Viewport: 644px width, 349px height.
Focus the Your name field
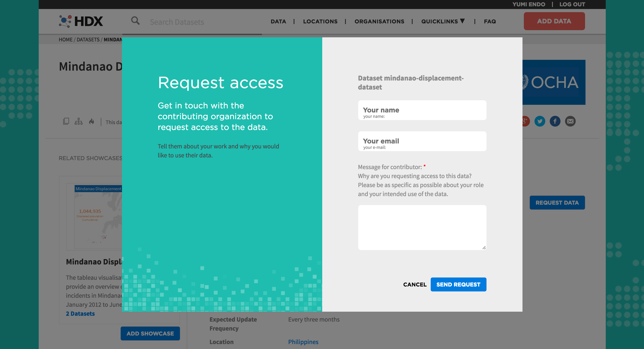[x=422, y=110]
